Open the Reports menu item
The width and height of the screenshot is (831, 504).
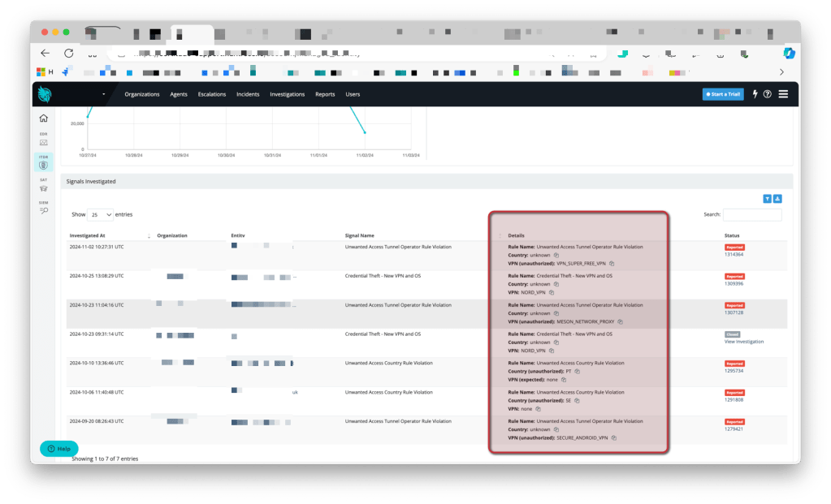pyautogui.click(x=325, y=94)
